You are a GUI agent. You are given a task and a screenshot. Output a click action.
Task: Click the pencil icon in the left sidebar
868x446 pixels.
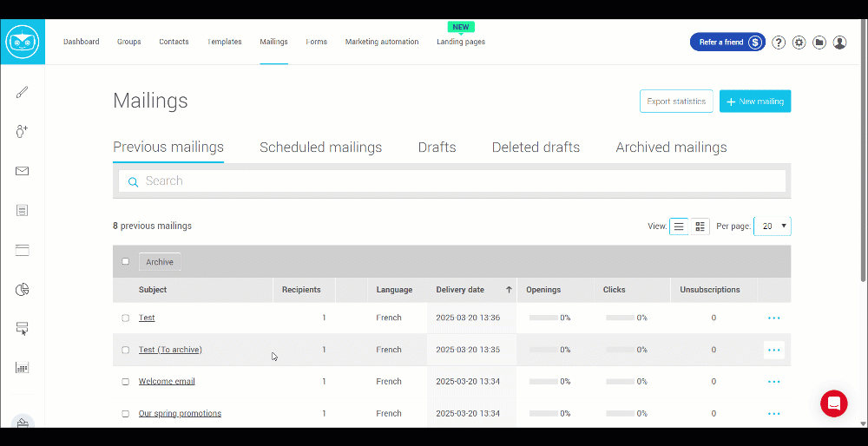[23, 92]
